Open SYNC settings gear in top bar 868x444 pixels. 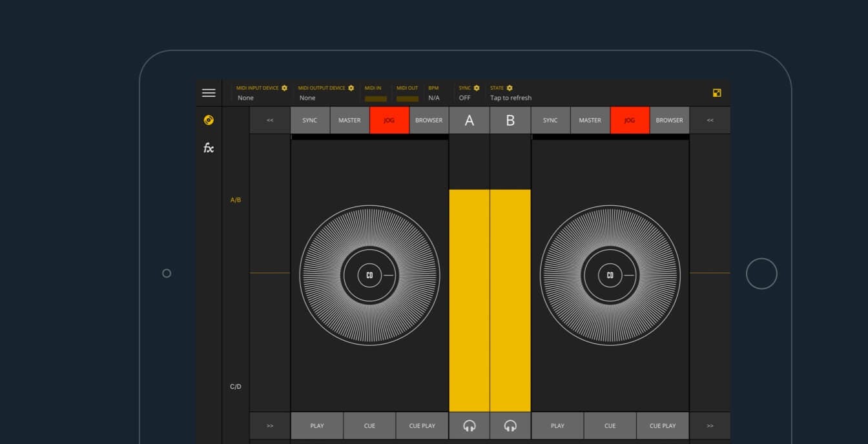(477, 88)
